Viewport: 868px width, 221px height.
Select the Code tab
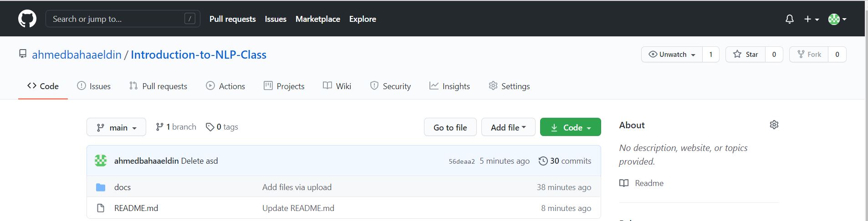(43, 86)
